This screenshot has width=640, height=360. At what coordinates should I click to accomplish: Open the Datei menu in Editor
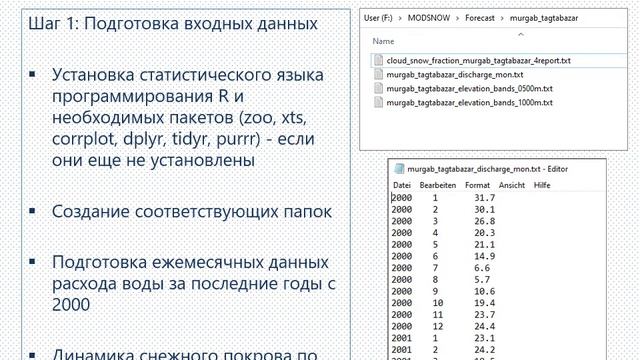[402, 185]
